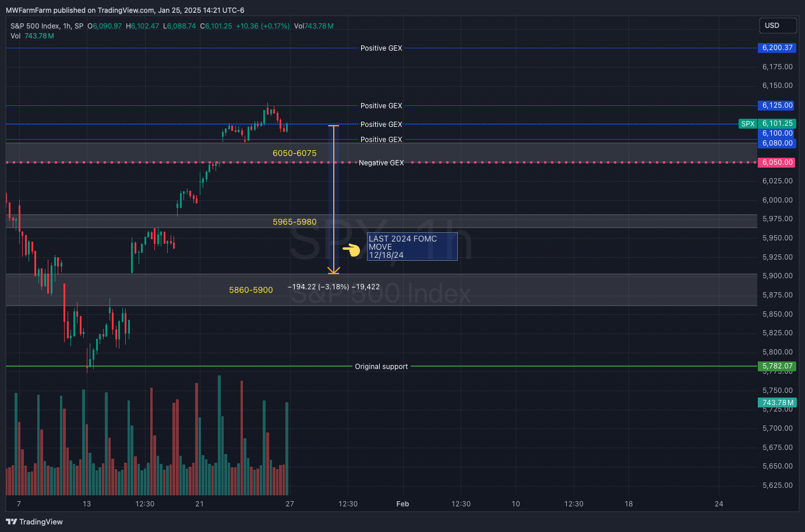
Task: Click the Negative GEX line label
Action: point(381,163)
